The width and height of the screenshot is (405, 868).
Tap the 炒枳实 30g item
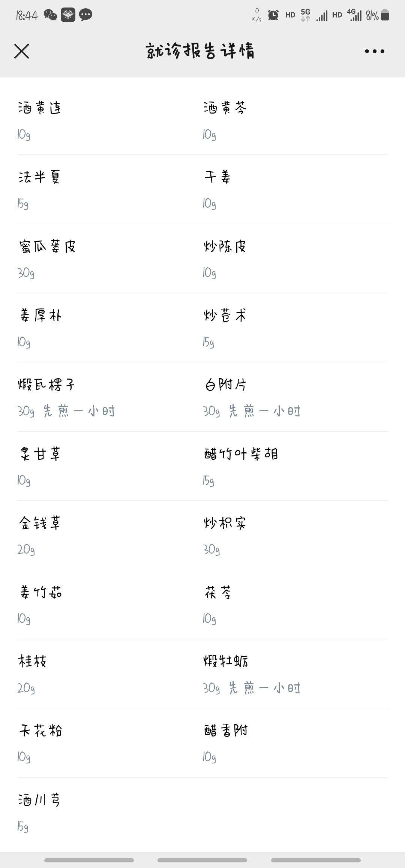(295, 536)
